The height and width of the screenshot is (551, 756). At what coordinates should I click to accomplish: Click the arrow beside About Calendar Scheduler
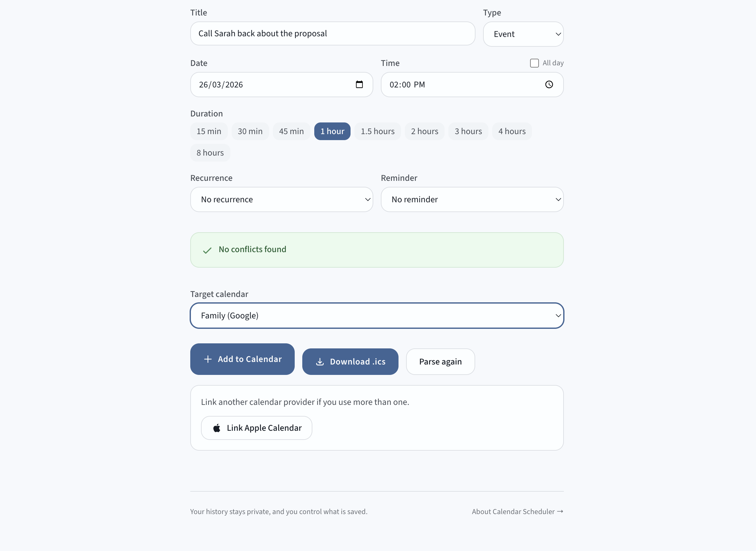[560, 511]
